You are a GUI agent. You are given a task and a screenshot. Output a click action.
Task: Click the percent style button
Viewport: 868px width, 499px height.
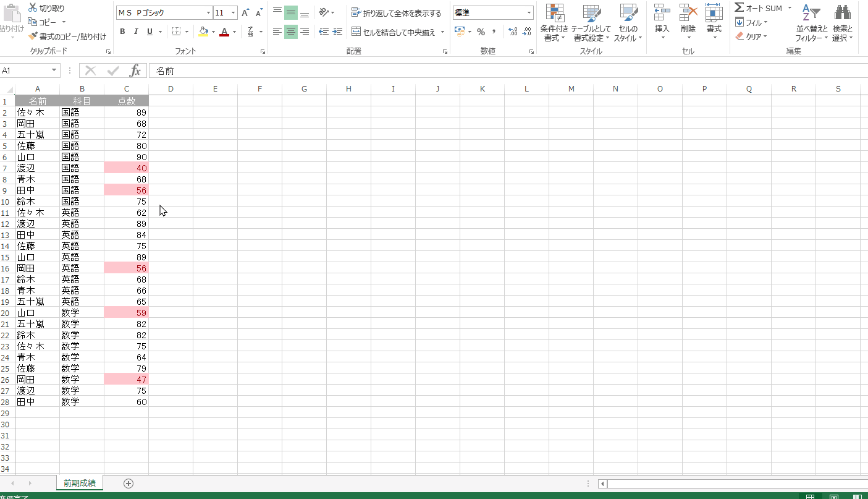pos(481,32)
